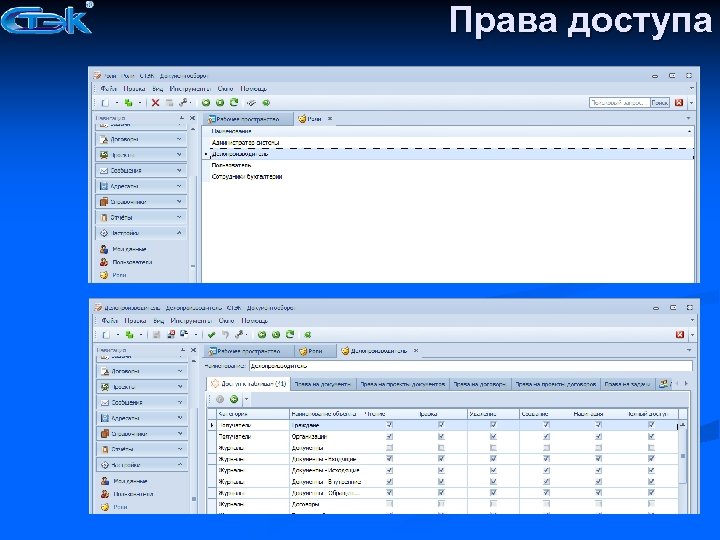Expand Отчёты section in lower window sidebar
This screenshot has width=720, height=540.
coord(142,449)
